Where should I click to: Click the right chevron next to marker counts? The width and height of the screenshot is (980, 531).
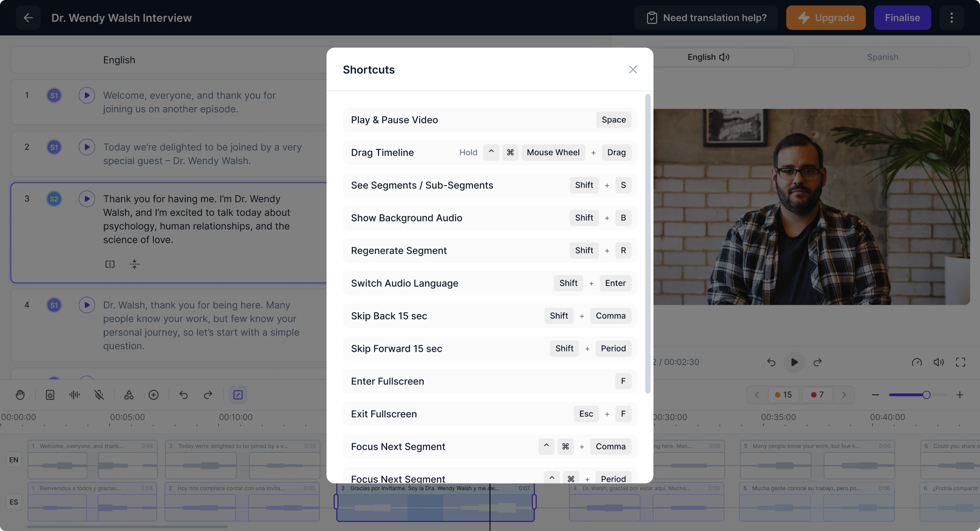pos(844,395)
